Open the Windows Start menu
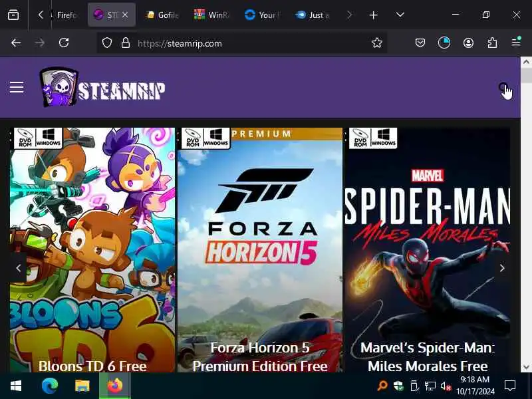Viewport: 532px width, 399px height. (16, 386)
